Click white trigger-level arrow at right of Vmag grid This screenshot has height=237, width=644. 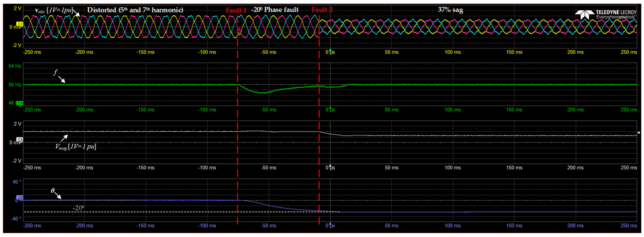pos(638,133)
